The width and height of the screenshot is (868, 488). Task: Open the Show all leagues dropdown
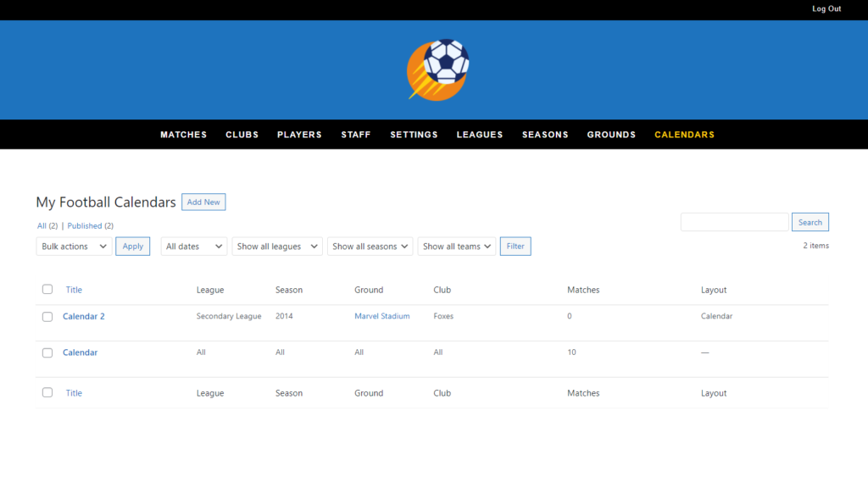click(x=276, y=246)
